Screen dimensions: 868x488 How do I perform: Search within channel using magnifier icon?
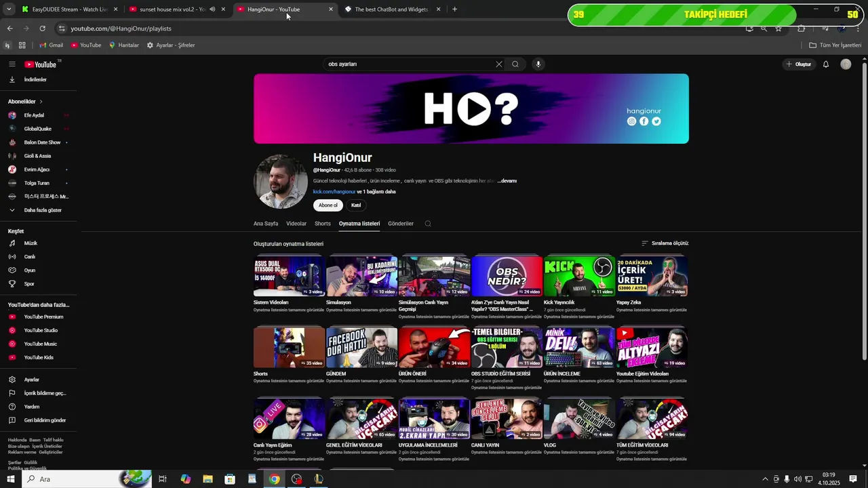428,224
